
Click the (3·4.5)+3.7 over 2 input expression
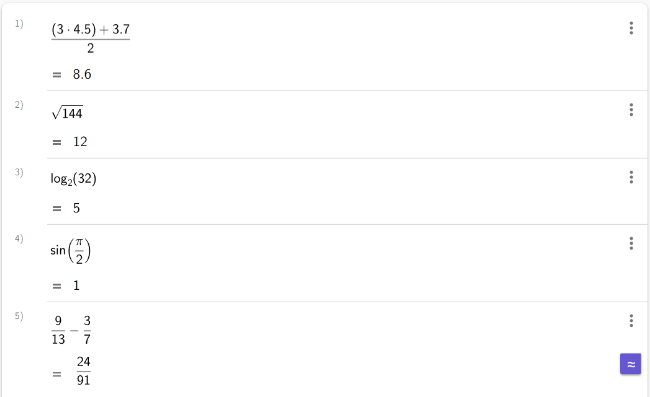coord(90,39)
